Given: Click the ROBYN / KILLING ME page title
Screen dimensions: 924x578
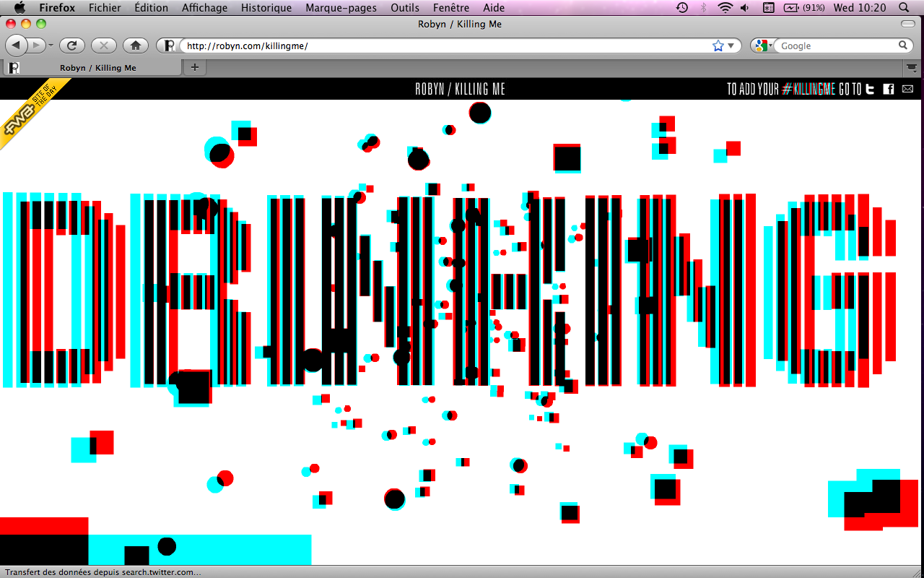Looking at the screenshot, I should tap(460, 89).
